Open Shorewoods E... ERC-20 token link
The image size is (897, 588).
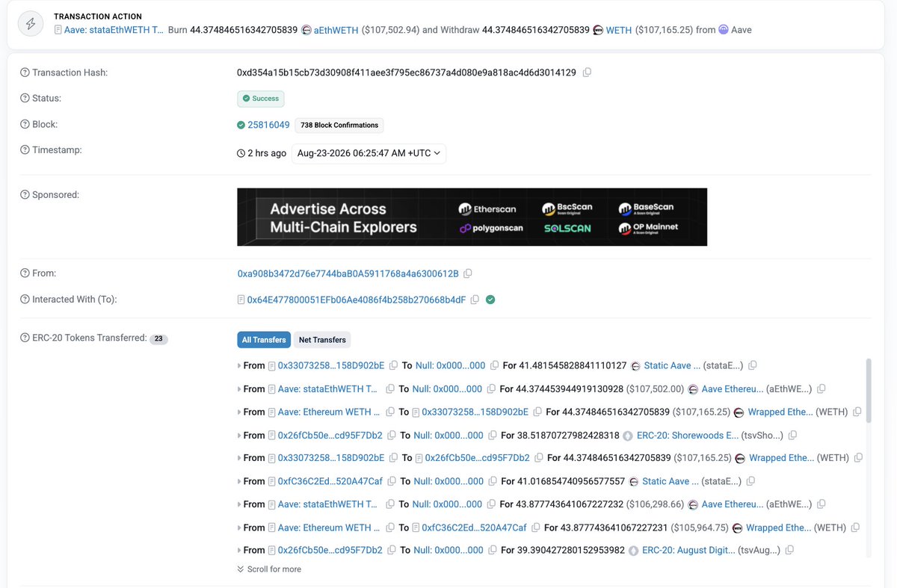tap(687, 435)
